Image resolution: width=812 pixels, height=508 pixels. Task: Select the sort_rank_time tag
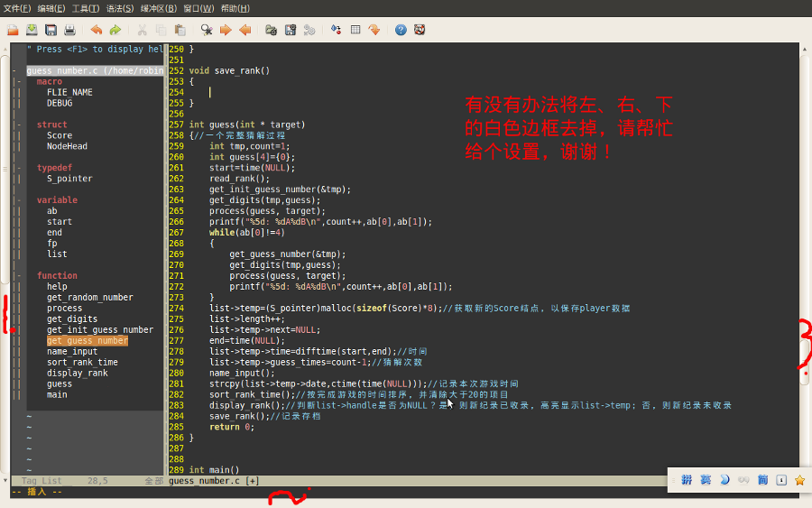(82, 362)
